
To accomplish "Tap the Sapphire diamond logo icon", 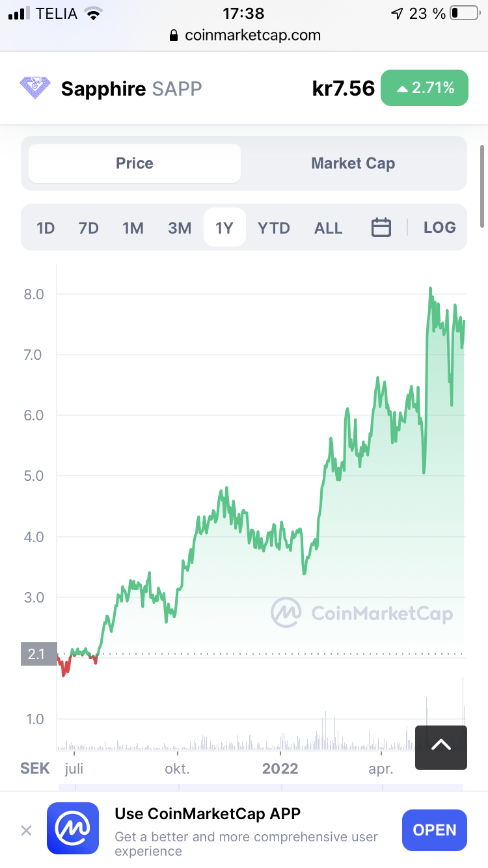I will (x=35, y=88).
